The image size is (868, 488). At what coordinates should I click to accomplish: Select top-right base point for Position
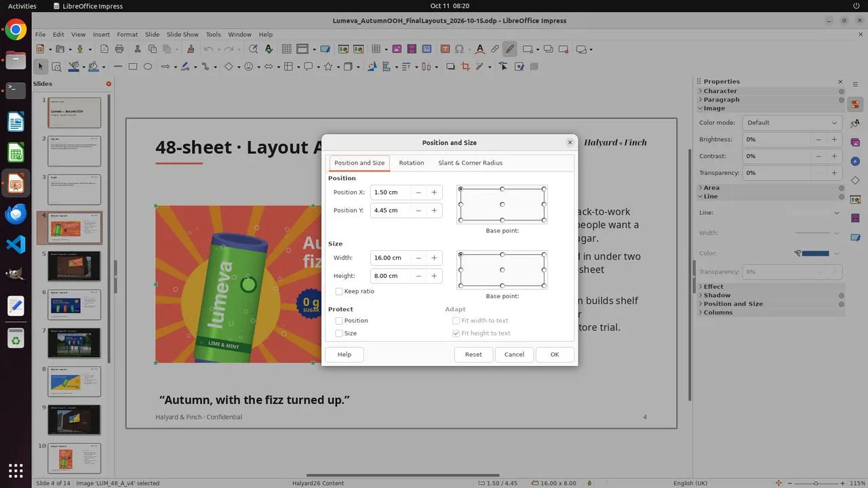[x=544, y=189]
